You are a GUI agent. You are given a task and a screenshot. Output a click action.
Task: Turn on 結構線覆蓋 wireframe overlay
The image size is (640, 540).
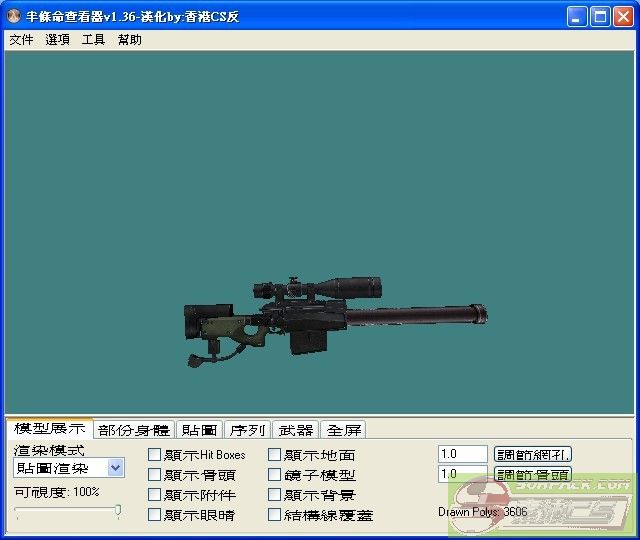point(274,515)
